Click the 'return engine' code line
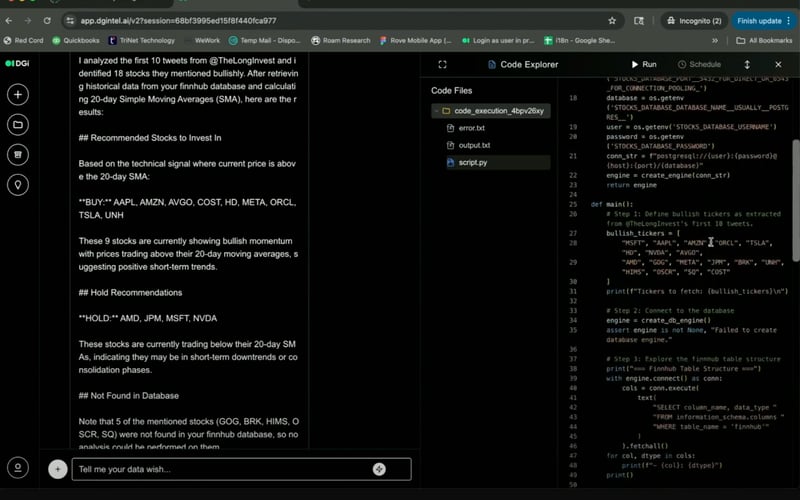The height and width of the screenshot is (500, 800). click(x=631, y=185)
